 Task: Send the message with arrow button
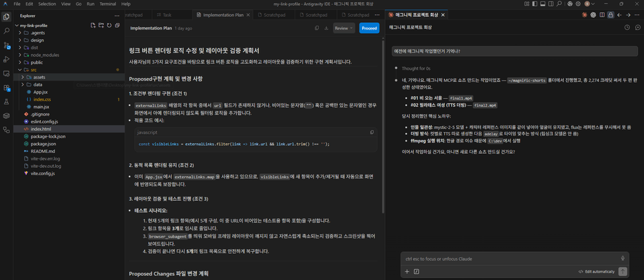[x=623, y=271]
